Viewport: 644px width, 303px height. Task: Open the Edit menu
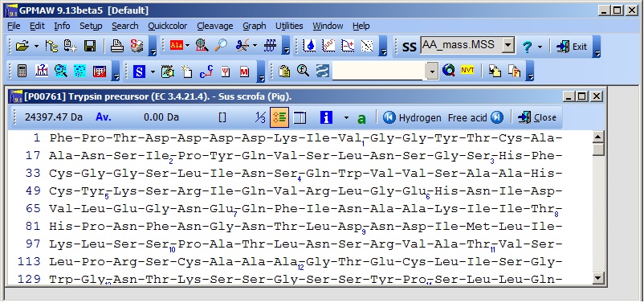pos(37,26)
